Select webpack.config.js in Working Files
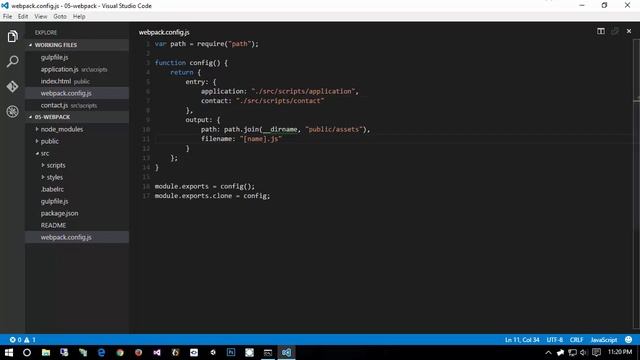640x360 pixels. [x=77, y=93]
